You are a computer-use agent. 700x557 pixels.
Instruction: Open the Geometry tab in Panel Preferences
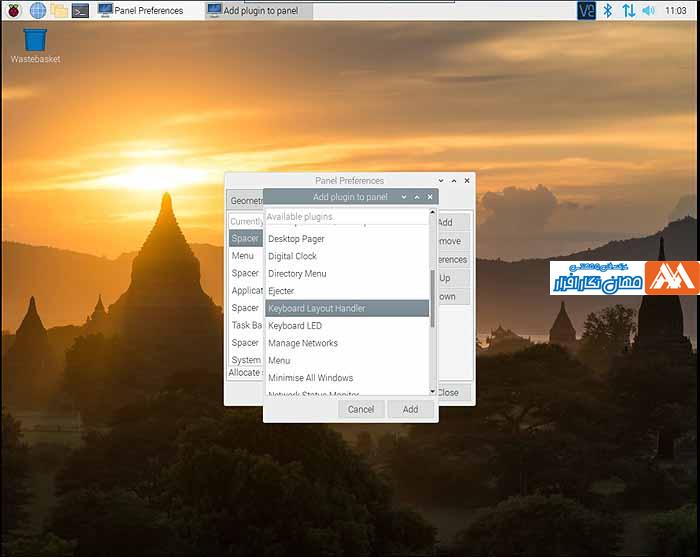tap(246, 201)
